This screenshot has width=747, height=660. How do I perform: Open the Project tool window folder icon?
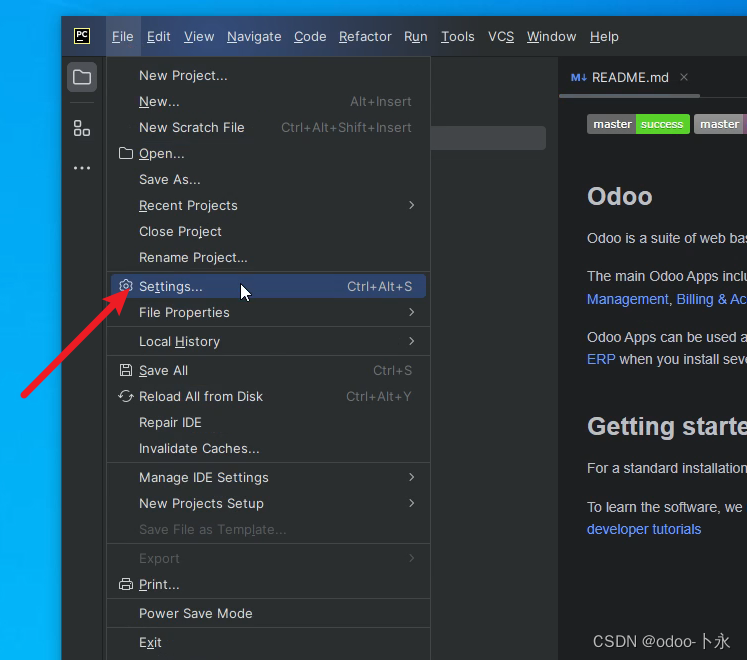click(x=82, y=77)
